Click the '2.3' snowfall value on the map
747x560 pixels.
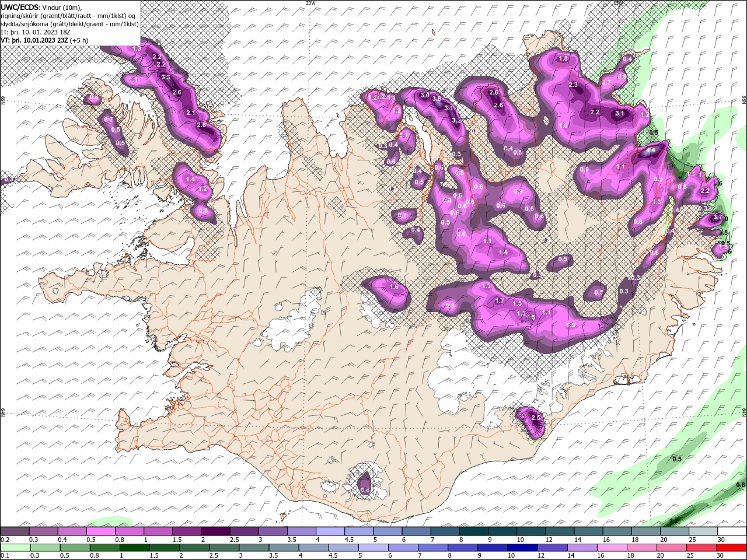573,85
